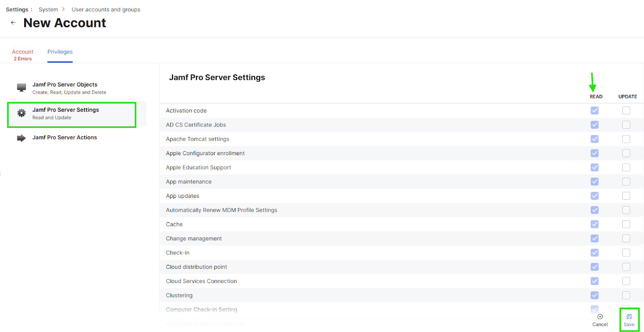Click the Jamf Pro Server Settings heading
The height and width of the screenshot is (332, 644).
coord(217,77)
